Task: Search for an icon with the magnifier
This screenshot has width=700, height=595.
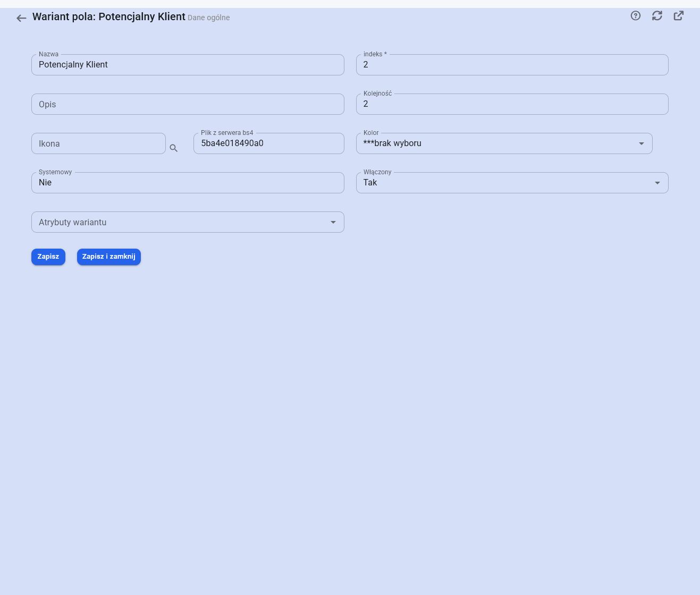Action: [174, 148]
